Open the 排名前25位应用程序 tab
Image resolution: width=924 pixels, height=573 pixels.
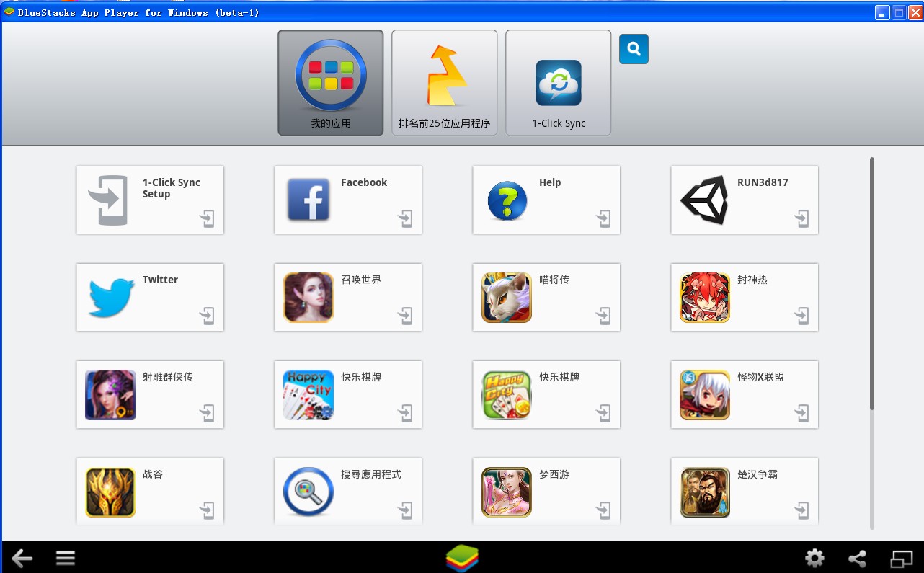(445, 82)
